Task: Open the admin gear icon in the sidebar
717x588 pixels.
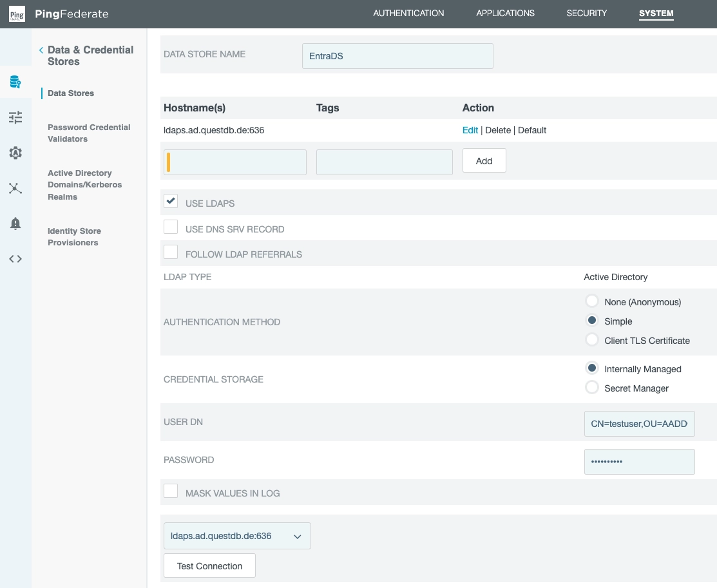Action: 15,153
